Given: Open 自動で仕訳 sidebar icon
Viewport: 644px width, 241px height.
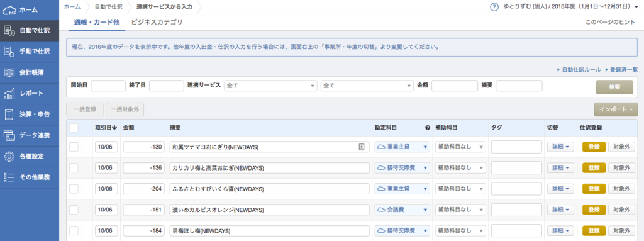Looking at the screenshot, I should click(x=9, y=30).
